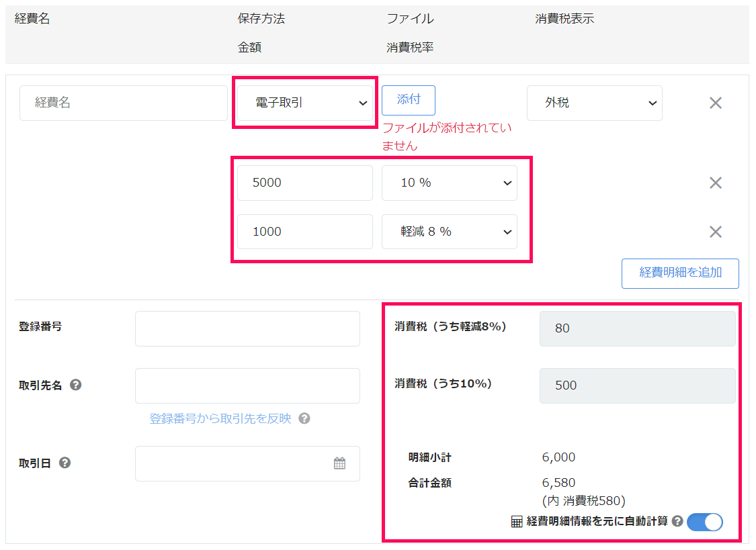Focus the 経費名 input field

[x=124, y=103]
